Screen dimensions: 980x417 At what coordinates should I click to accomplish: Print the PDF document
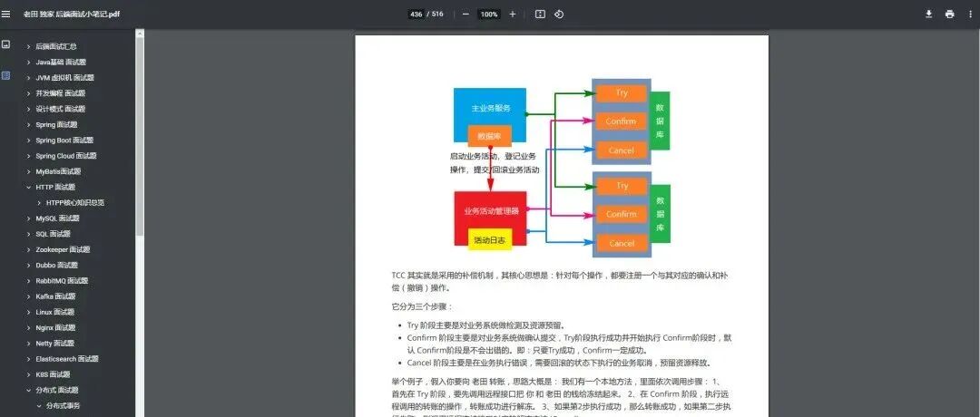950,14
